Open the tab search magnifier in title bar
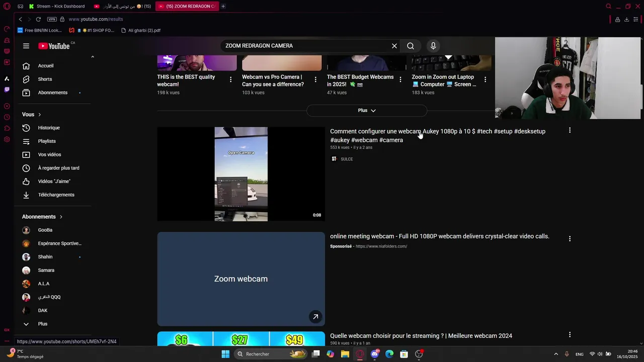 608,6
